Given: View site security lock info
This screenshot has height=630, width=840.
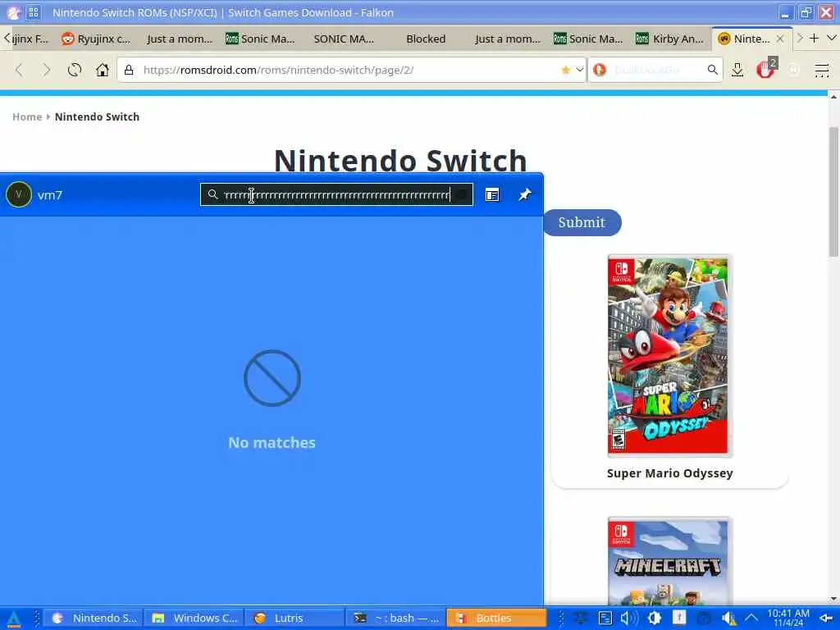Looking at the screenshot, I should (129, 70).
